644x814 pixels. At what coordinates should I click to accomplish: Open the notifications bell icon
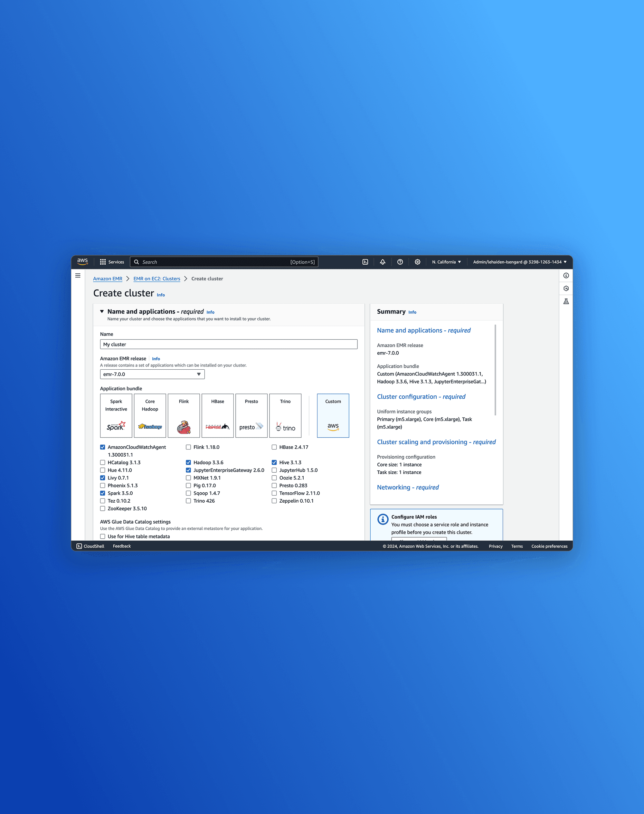click(x=382, y=262)
